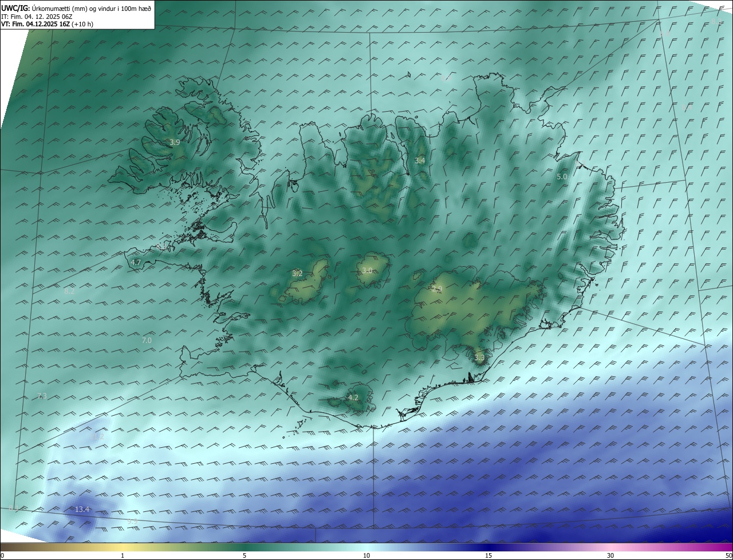Select the 2.9 value on the large glacier
This screenshot has width=733, height=560.
tap(438, 290)
